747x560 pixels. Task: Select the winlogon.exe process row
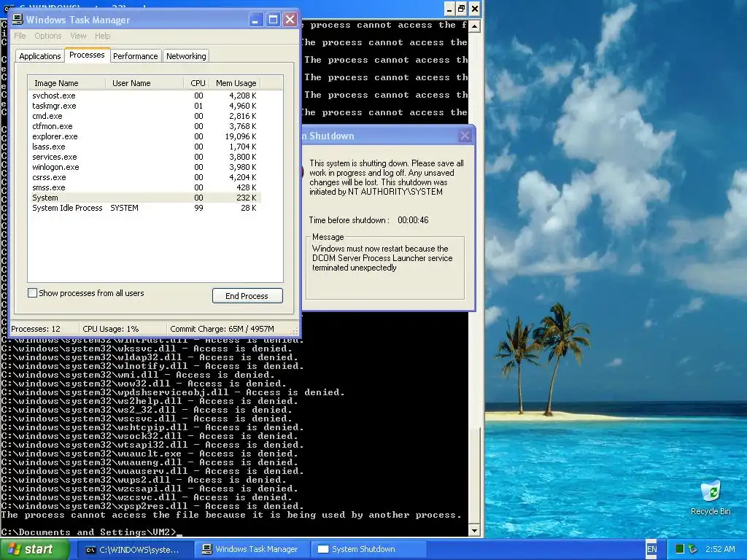tap(144, 167)
